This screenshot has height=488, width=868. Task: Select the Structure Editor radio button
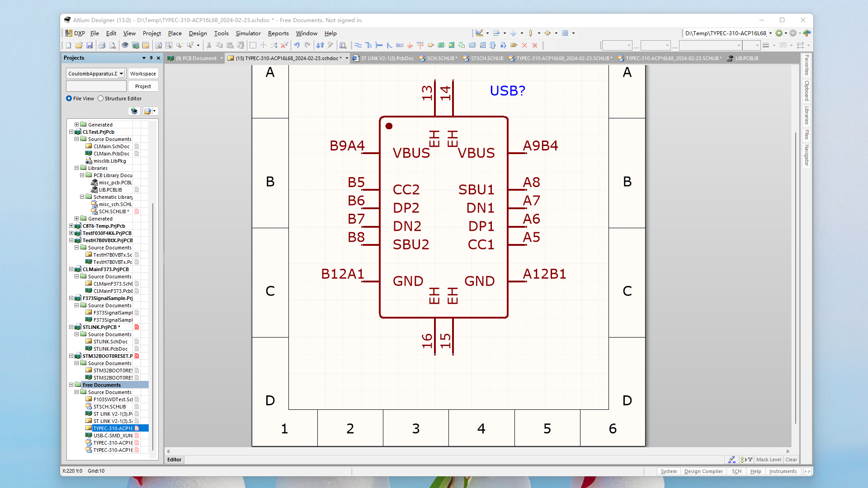(101, 99)
